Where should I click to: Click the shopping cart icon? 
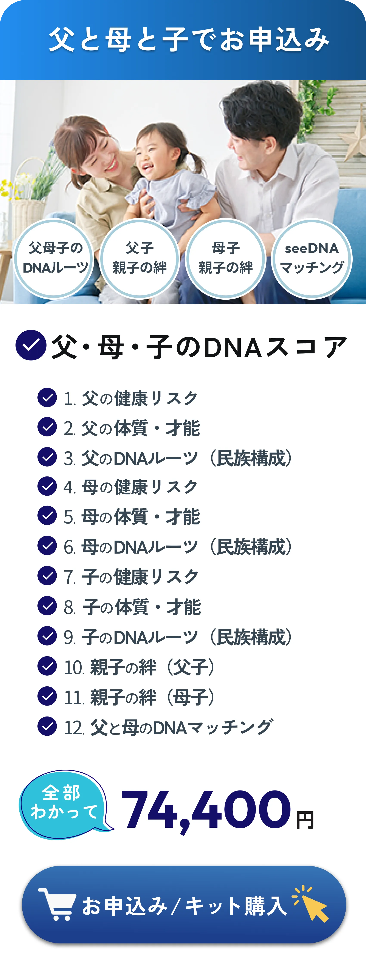[x=57, y=904]
